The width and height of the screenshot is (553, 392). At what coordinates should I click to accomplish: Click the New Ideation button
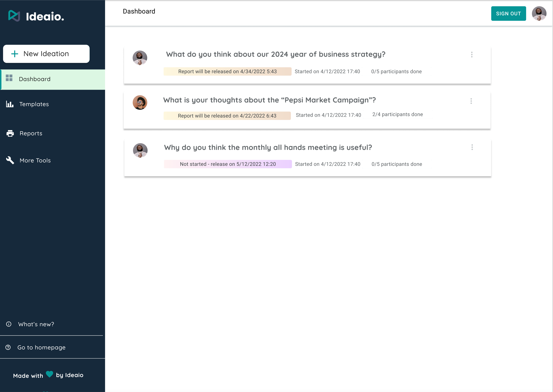(x=46, y=54)
